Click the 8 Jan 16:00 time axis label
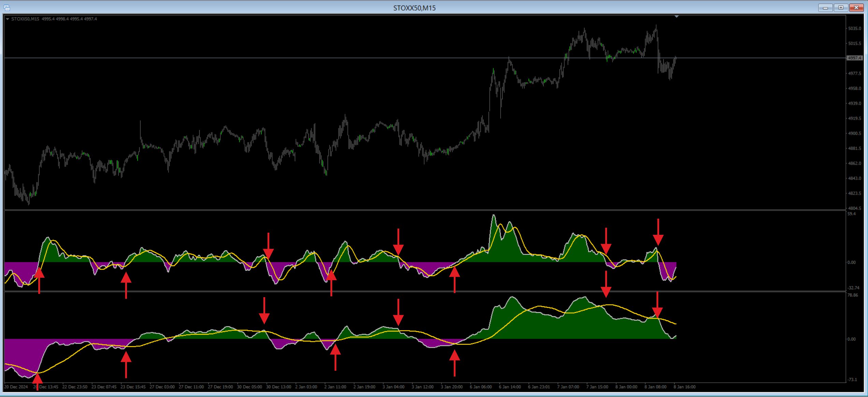 point(684,387)
